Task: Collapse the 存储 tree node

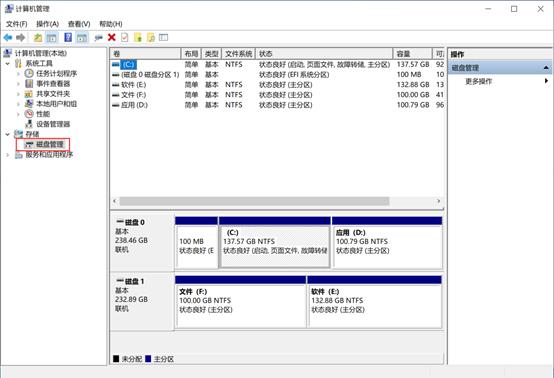Action: [8, 134]
